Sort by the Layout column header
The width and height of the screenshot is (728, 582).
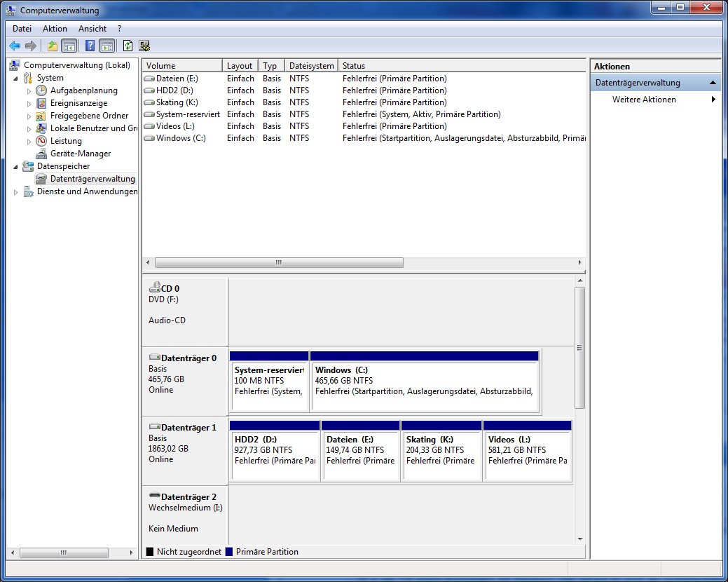(x=240, y=65)
